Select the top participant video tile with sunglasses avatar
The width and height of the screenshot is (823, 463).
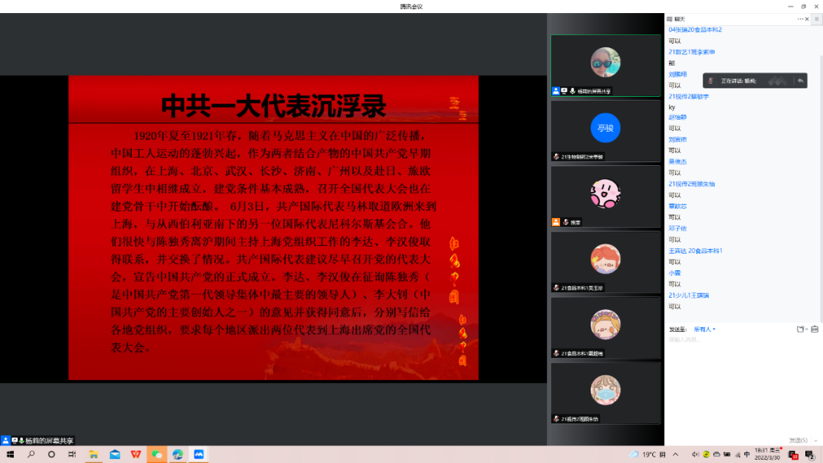(605, 65)
